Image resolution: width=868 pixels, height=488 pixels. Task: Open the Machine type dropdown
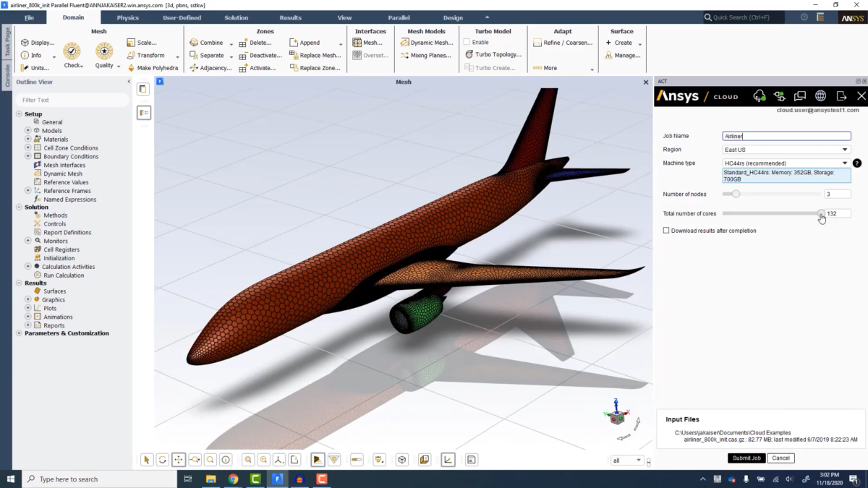click(786, 163)
